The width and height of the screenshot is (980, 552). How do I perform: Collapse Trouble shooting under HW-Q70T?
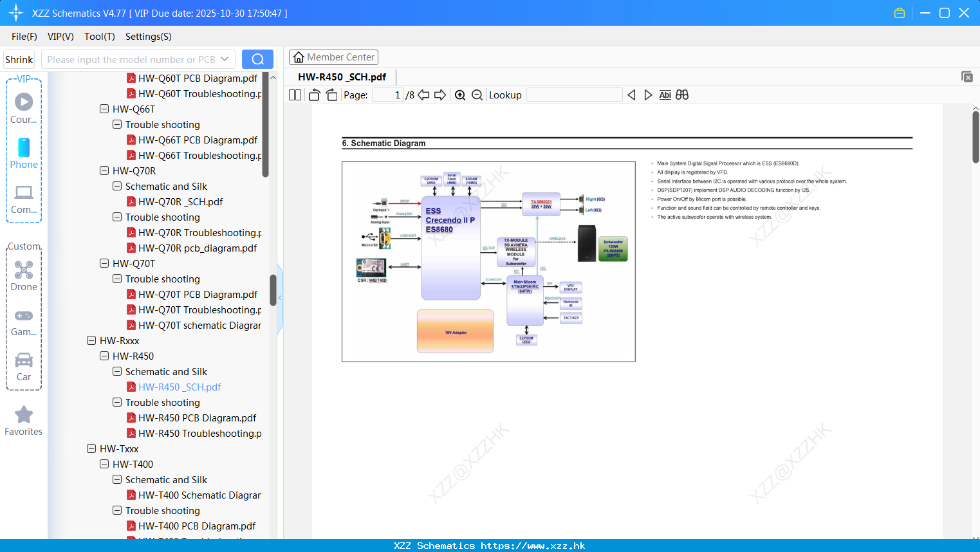point(117,279)
